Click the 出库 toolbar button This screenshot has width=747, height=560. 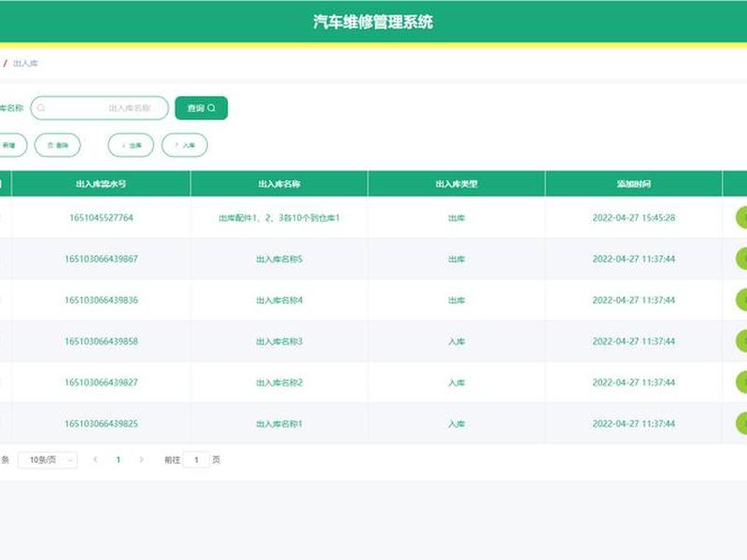(x=131, y=146)
